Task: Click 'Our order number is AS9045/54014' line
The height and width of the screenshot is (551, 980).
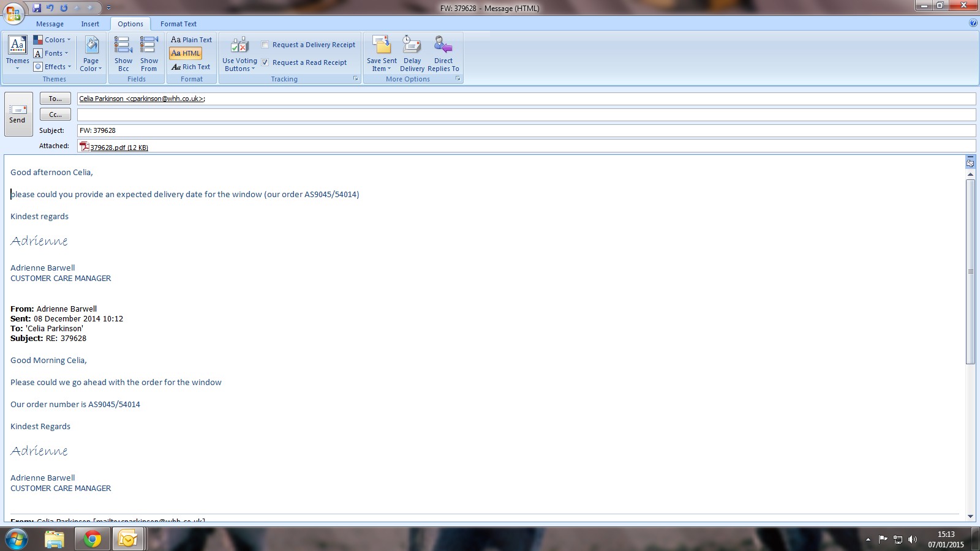Action: point(75,404)
